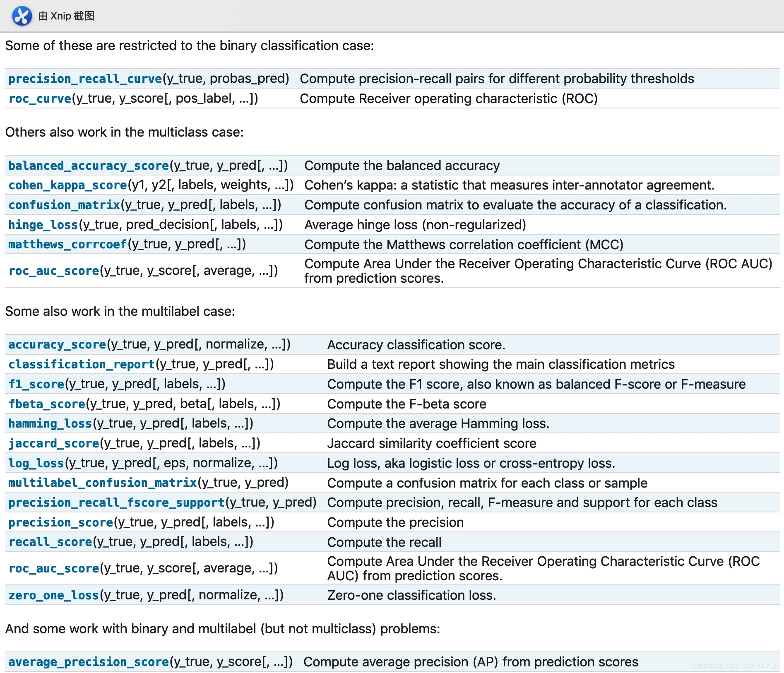
Task: Follow the classification_report link
Action: 82,364
